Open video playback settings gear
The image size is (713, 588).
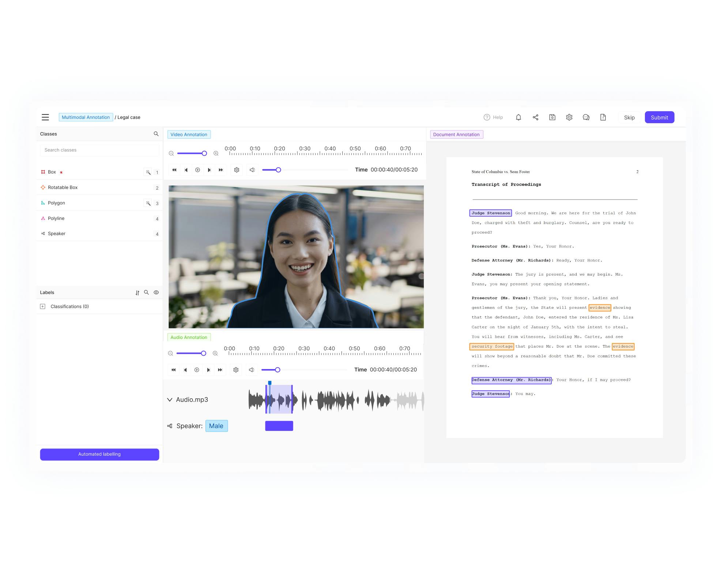click(237, 170)
